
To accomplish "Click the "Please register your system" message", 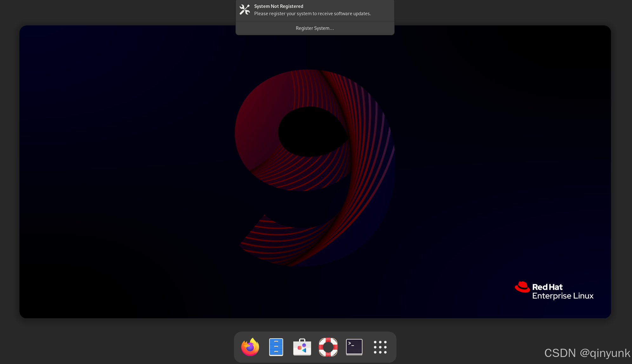I will tap(312, 14).
